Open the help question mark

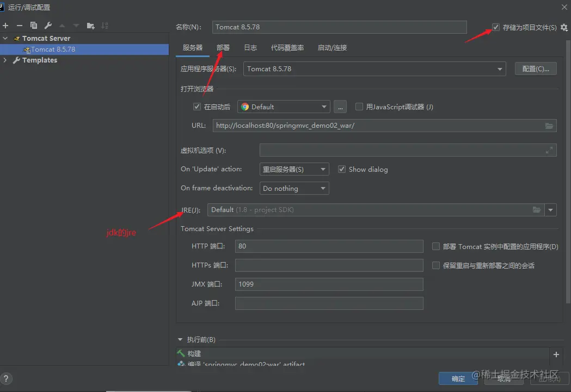[x=6, y=378]
